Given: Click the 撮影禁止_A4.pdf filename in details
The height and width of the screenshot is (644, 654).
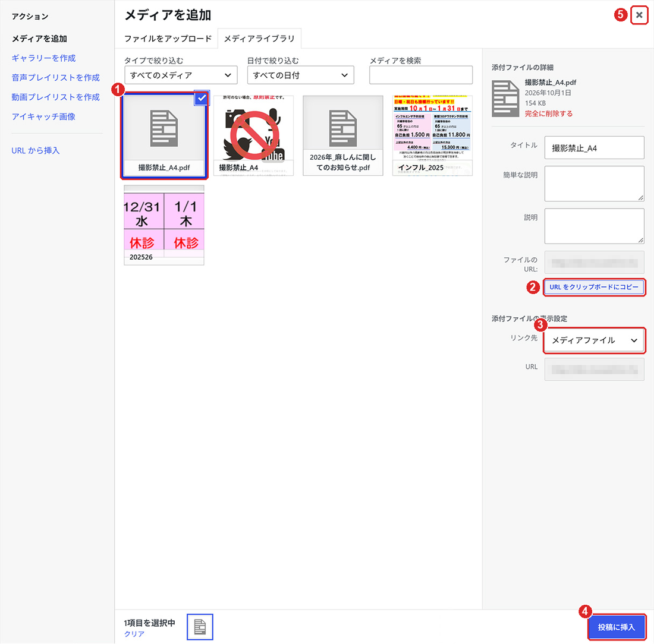Looking at the screenshot, I should (x=550, y=83).
